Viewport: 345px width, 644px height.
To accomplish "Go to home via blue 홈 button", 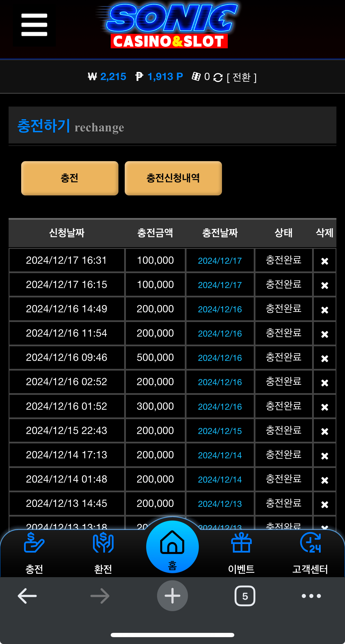I will [172, 547].
